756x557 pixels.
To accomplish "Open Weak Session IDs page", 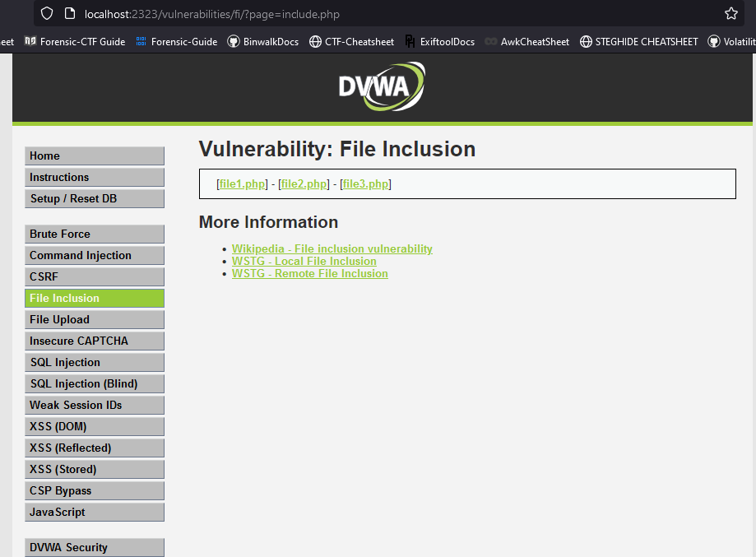I will pos(95,405).
